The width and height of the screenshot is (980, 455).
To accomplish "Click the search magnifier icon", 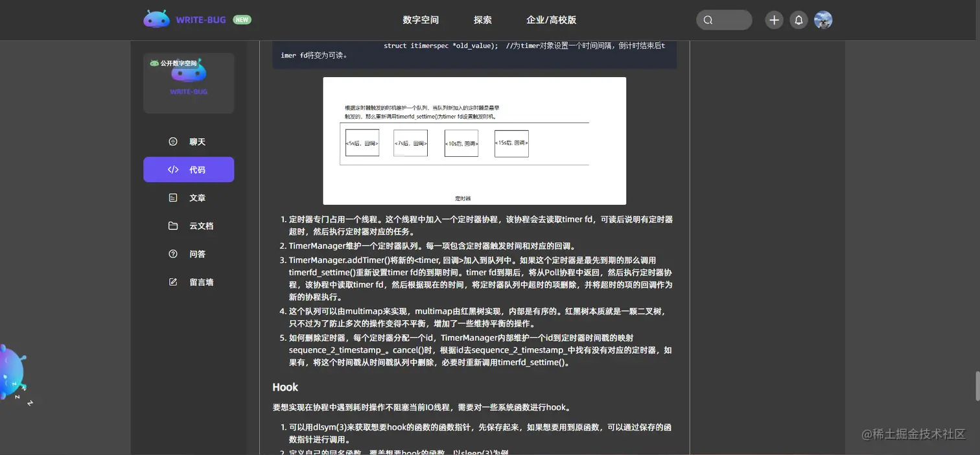I will (707, 19).
